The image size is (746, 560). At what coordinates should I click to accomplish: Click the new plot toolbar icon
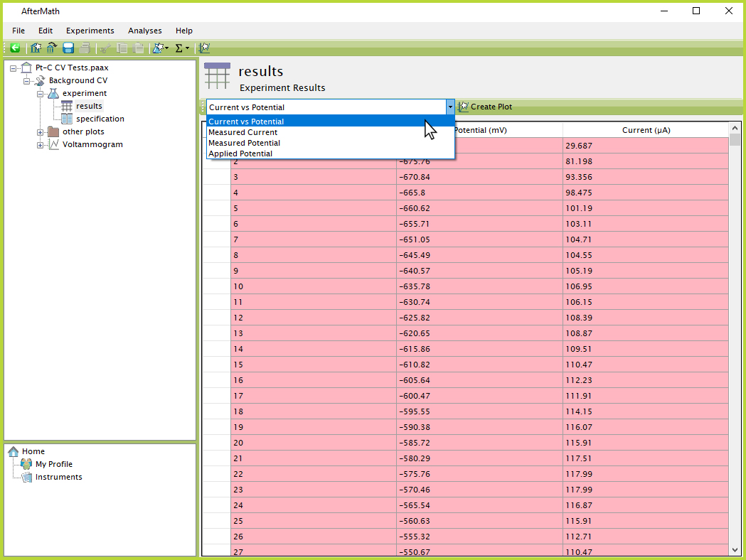[x=205, y=48]
